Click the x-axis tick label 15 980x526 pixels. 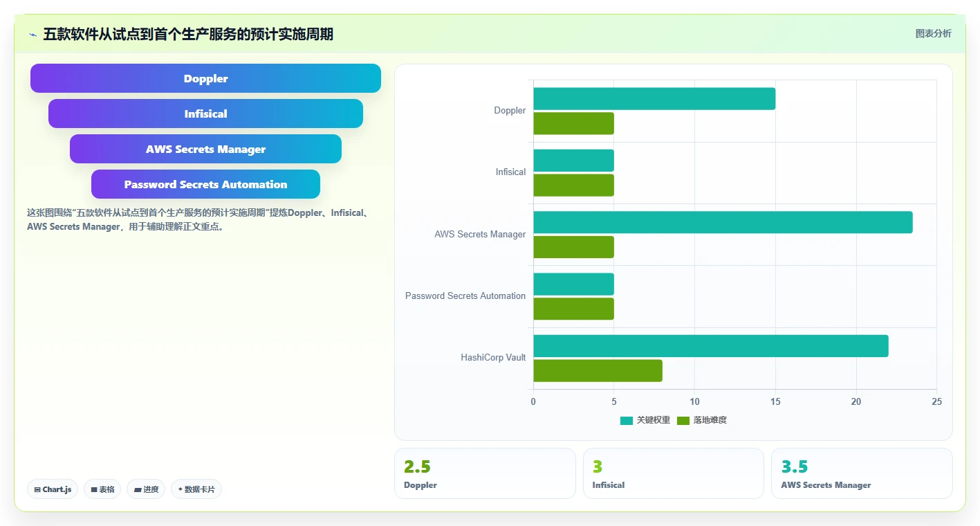pyautogui.click(x=775, y=402)
